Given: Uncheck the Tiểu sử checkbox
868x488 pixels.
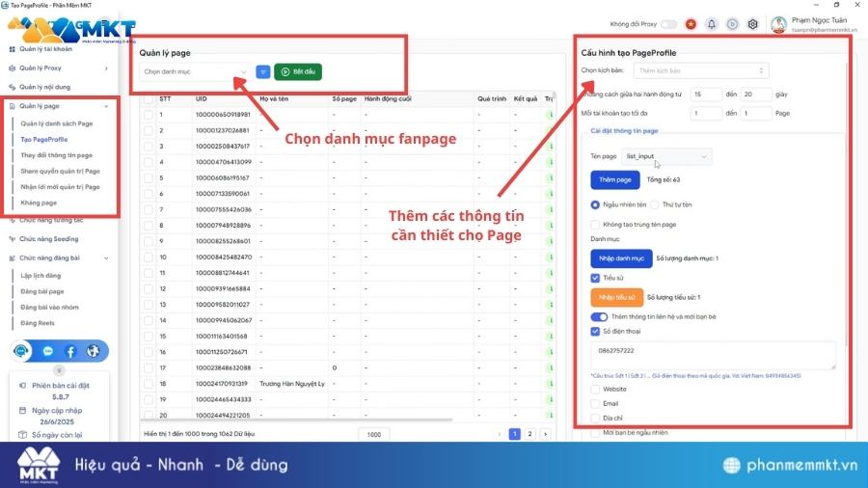Looking at the screenshot, I should click(x=595, y=278).
